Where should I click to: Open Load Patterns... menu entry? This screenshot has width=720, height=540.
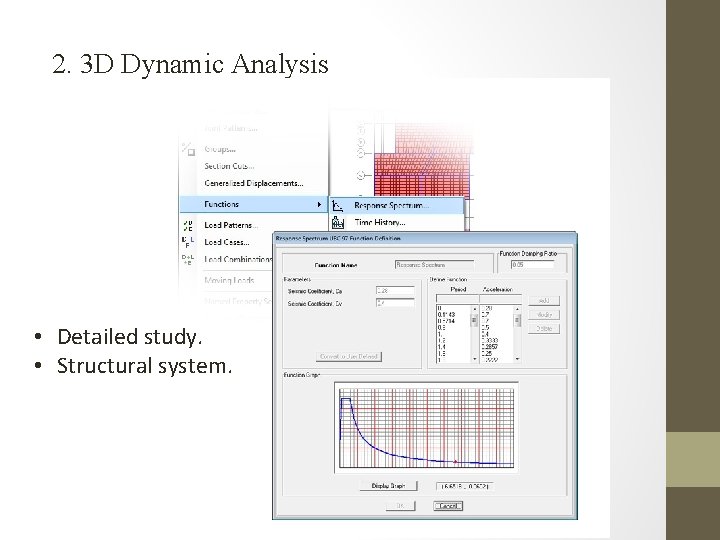[231, 225]
